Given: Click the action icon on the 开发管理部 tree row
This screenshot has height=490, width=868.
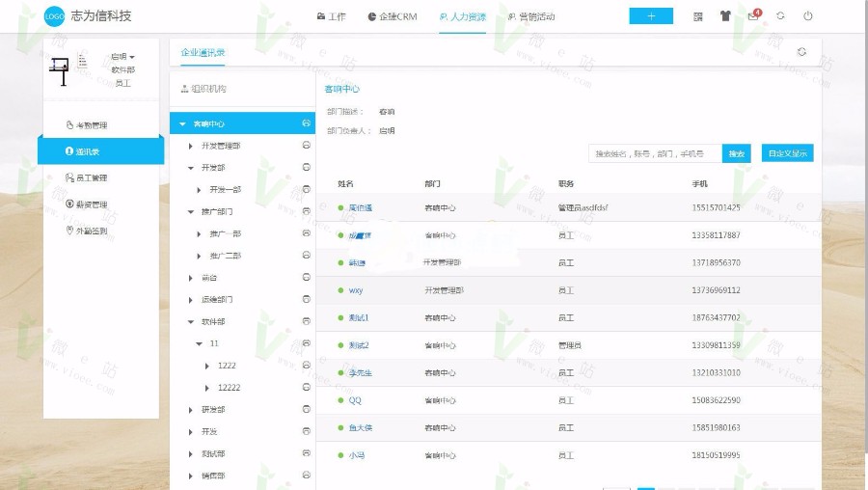Looking at the screenshot, I should 306,145.
